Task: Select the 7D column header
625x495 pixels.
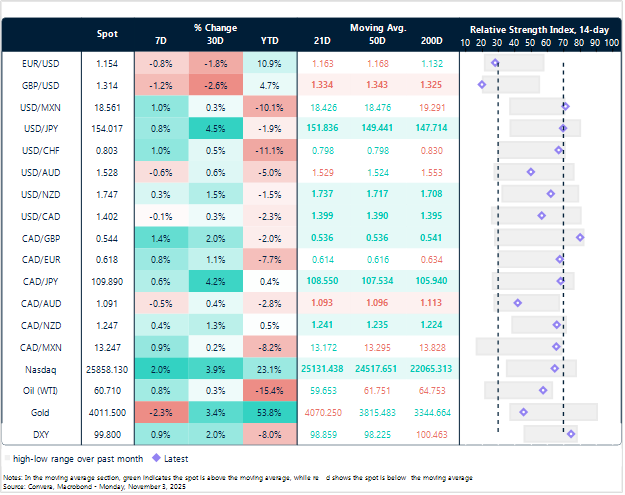Action: [161, 42]
